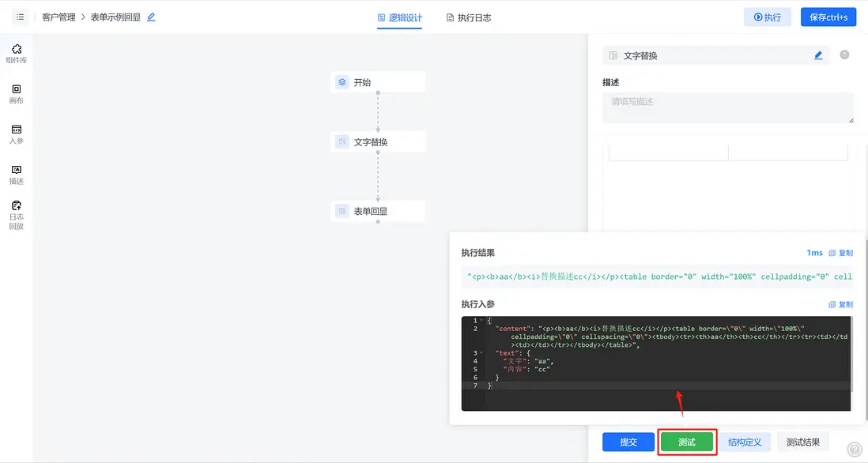
Task: Click the 执行入参 heading label
Action: [477, 304]
